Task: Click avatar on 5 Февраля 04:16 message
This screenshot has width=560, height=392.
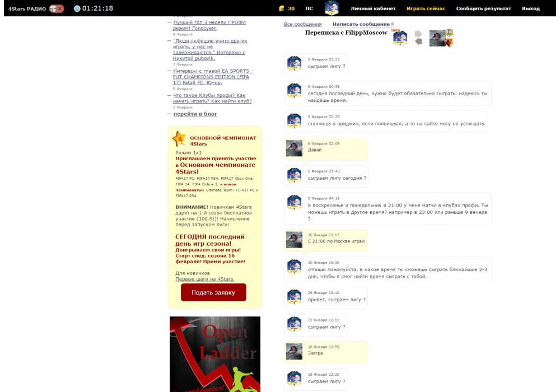Action: pos(295,202)
